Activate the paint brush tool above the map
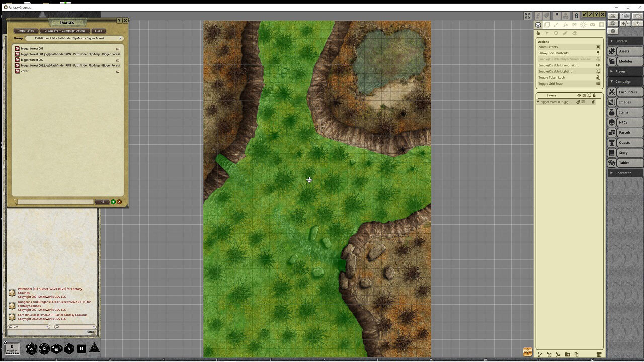644x362 pixels. click(x=556, y=24)
